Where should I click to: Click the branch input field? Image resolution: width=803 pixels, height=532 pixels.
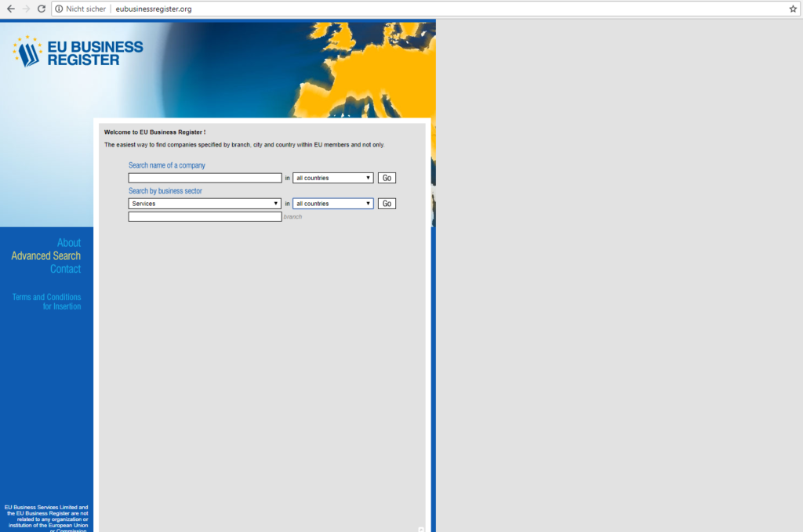[x=205, y=217]
